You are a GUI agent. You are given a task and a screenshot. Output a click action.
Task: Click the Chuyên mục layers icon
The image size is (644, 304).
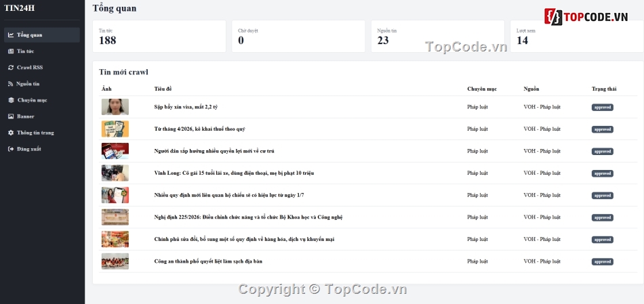coord(11,100)
